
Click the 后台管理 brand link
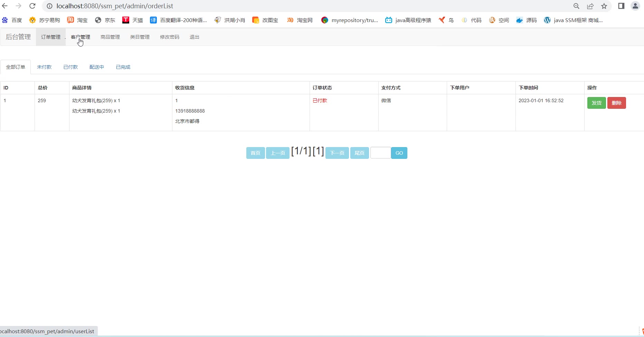18,37
